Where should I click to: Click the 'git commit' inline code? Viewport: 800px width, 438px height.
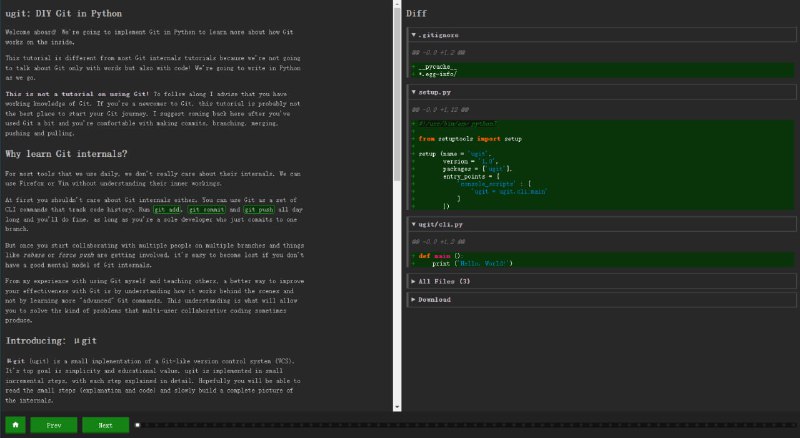pos(207,210)
